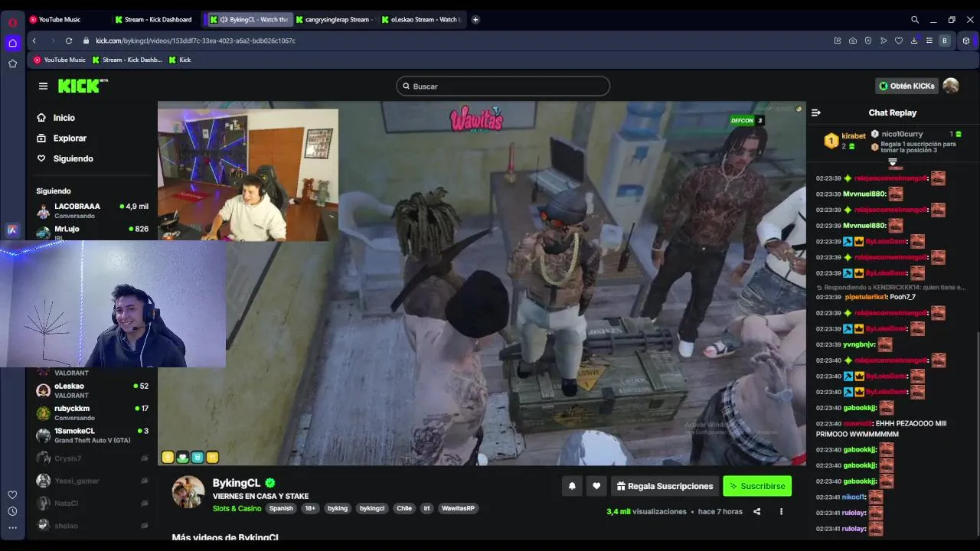Click the Spanish tag
980x551 pixels.
coord(281,508)
